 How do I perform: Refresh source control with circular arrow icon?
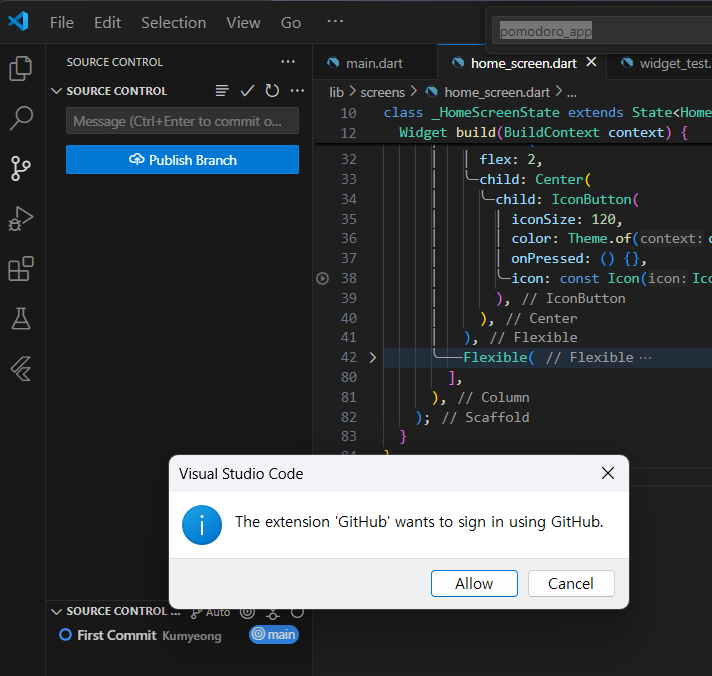click(272, 91)
